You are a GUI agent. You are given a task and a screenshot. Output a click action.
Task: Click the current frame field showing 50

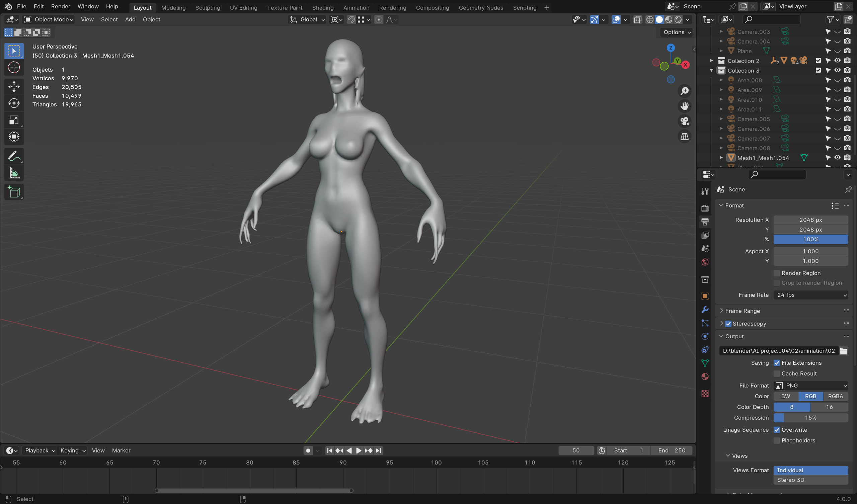[x=576, y=450]
